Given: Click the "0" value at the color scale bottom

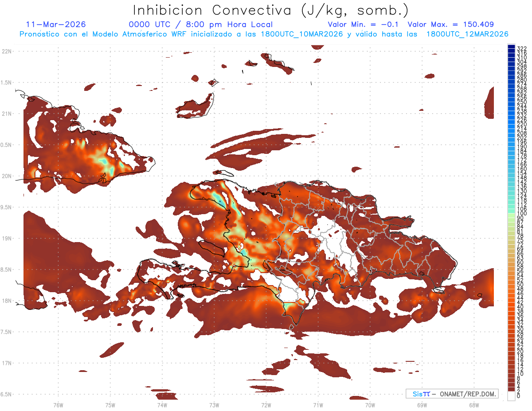Looking at the screenshot, I should tap(519, 396).
